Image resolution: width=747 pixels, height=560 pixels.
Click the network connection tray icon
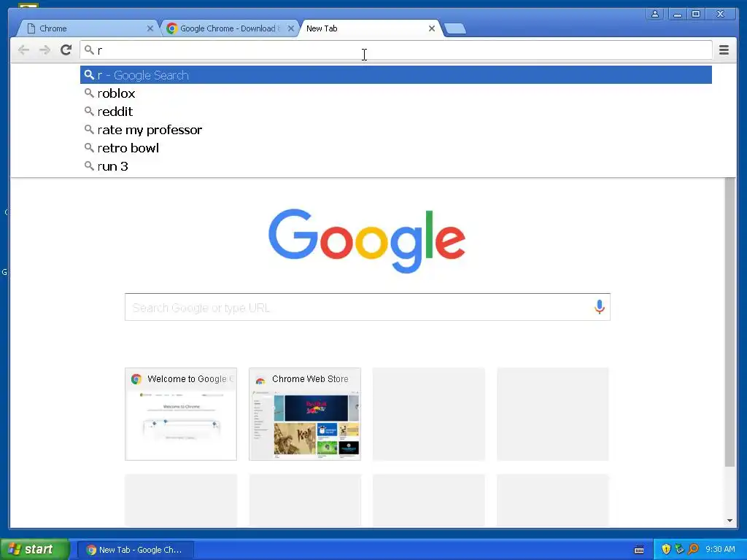click(x=679, y=549)
